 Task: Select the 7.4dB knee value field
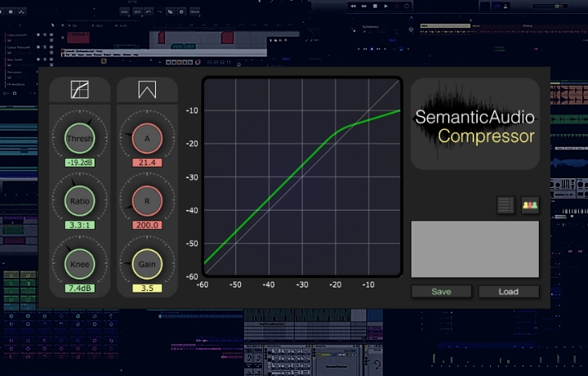(80, 289)
